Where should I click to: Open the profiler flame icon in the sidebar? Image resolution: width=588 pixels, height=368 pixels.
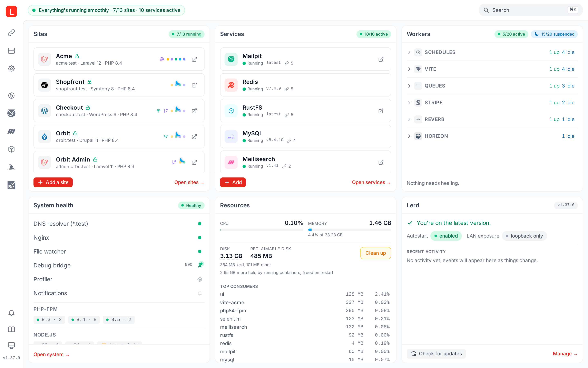pos(11,95)
